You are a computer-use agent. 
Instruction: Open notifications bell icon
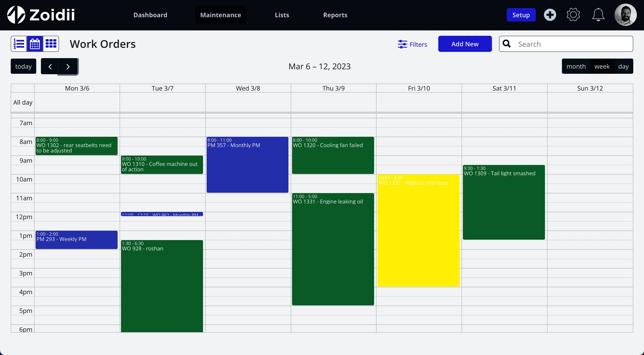click(x=598, y=15)
